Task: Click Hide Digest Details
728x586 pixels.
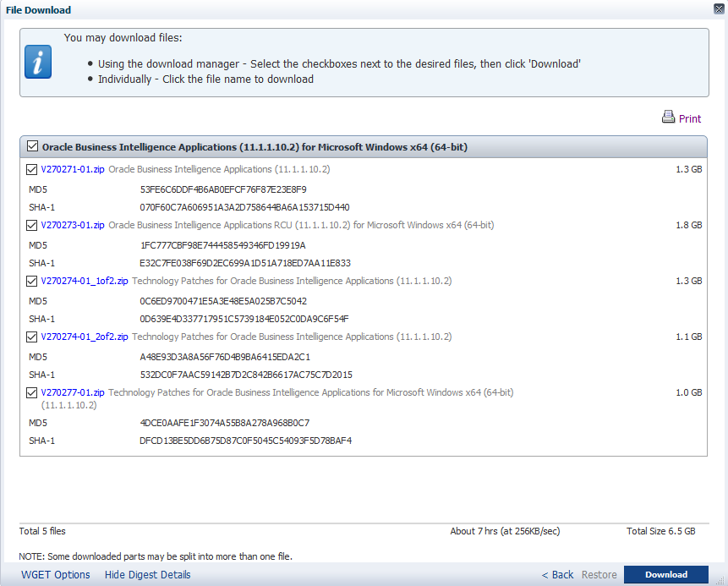Action: 148,575
